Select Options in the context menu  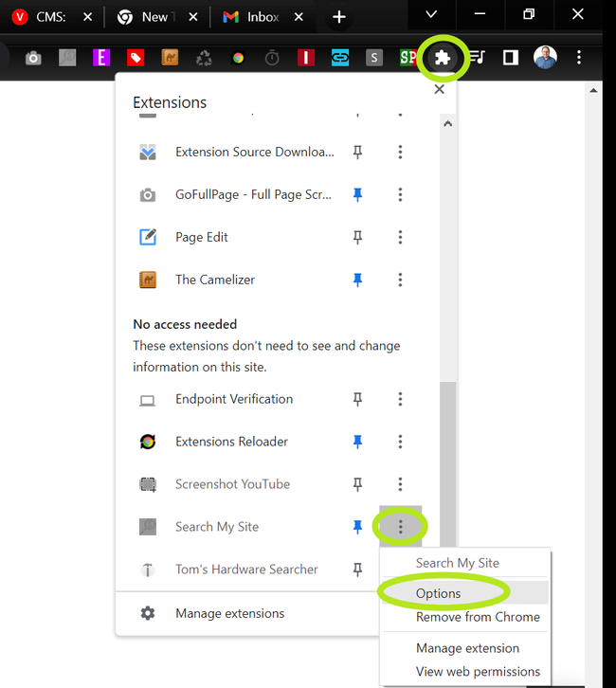(x=465, y=593)
